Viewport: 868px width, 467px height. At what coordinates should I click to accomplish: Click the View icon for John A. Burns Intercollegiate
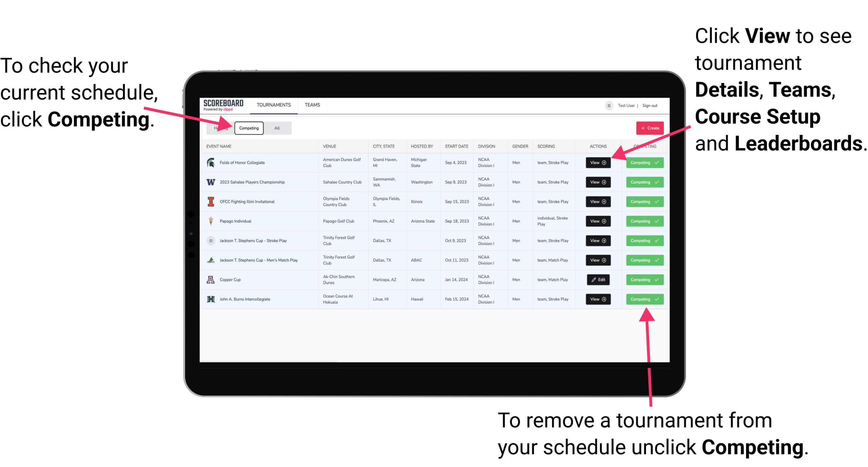tap(598, 299)
